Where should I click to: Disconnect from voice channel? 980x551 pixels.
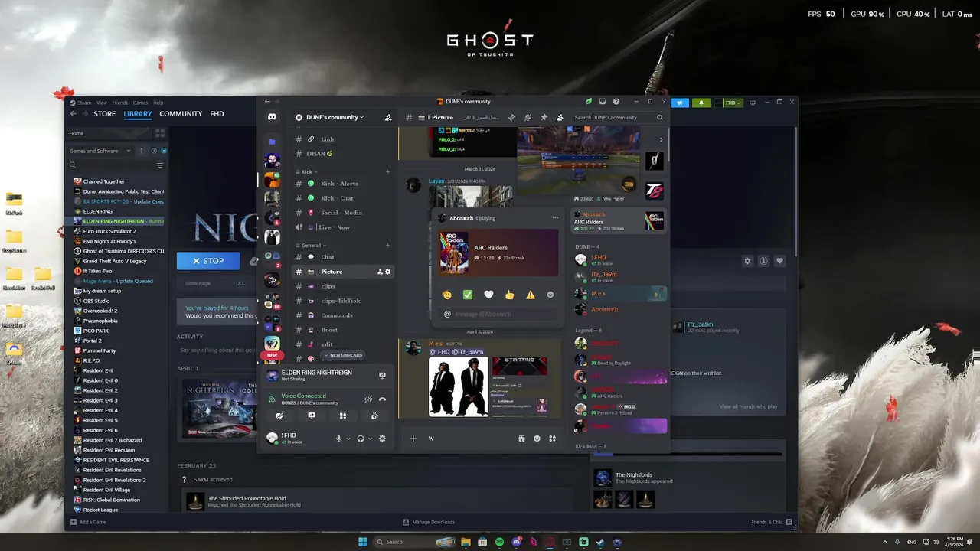tap(382, 399)
